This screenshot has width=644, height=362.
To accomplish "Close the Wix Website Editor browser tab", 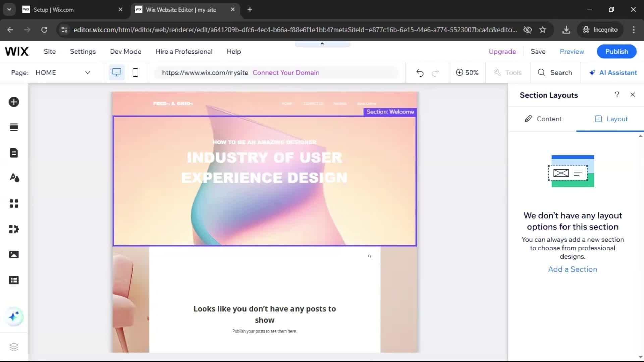I will [233, 10].
